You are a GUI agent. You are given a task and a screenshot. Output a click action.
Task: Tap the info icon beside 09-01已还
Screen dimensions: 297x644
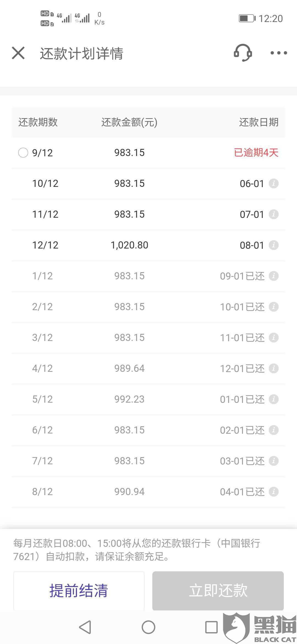(273, 276)
